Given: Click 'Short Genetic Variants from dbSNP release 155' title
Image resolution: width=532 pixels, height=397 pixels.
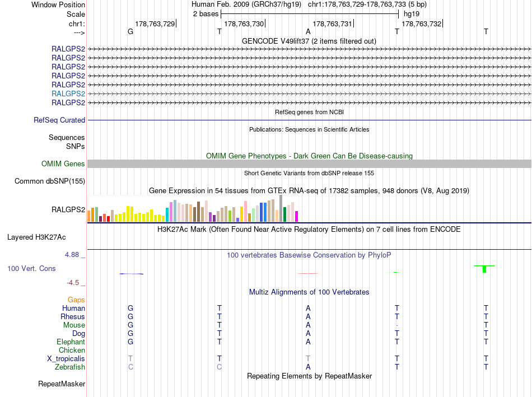Looking at the screenshot, I should point(309,173).
